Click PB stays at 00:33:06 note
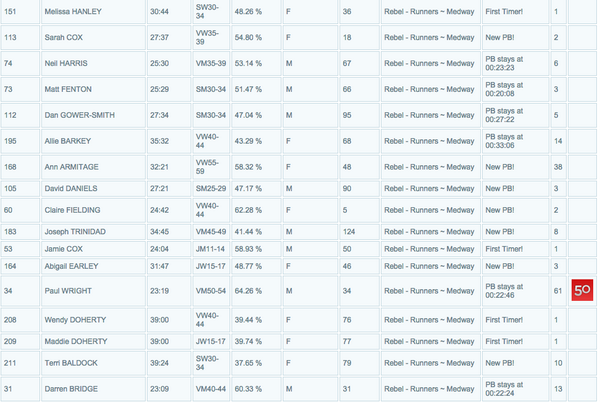This screenshot has height=402, width=600. [x=504, y=141]
